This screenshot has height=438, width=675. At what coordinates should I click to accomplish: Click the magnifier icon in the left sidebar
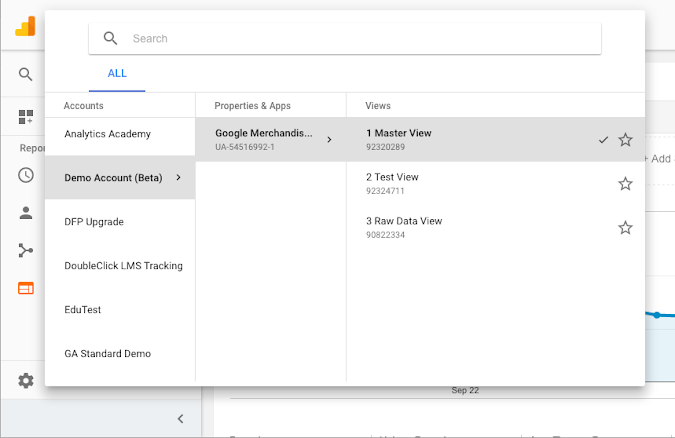(x=26, y=74)
